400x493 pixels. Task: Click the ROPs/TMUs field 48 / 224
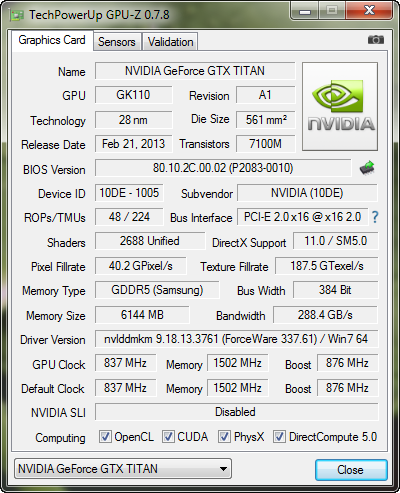click(129, 217)
